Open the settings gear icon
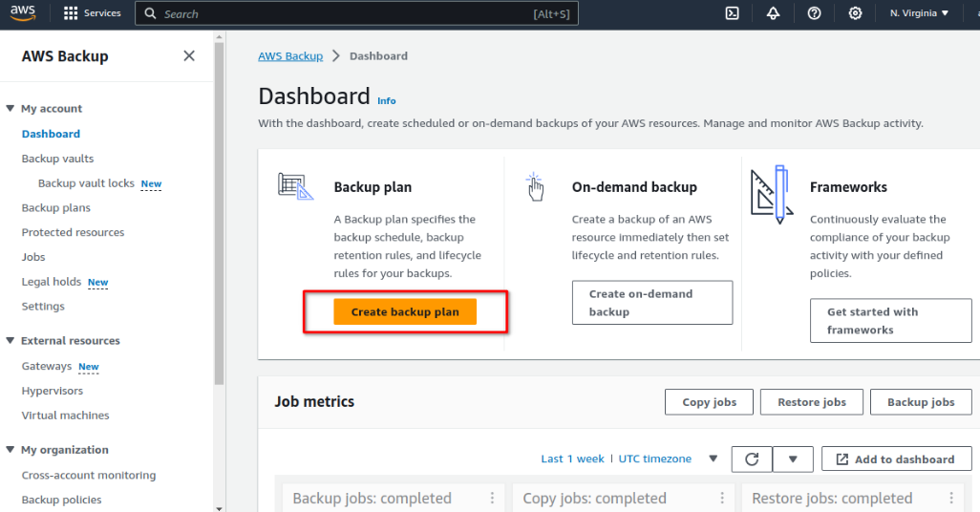Viewport: 980px width, 512px height. [x=855, y=13]
